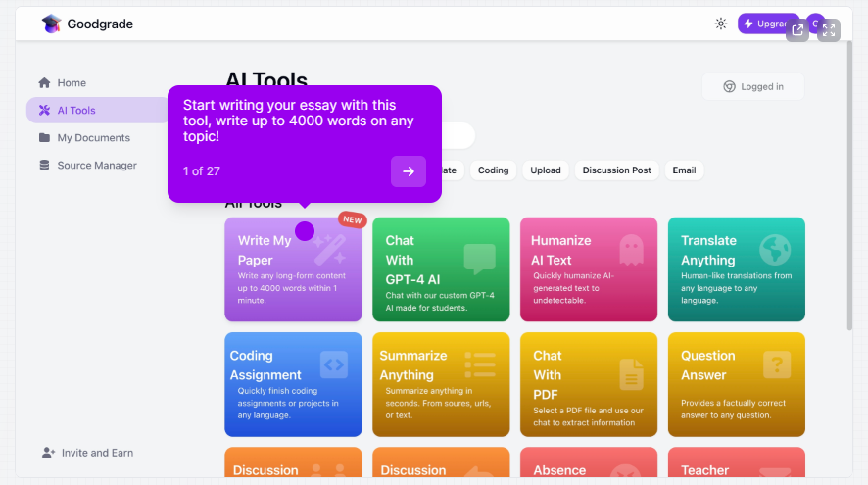Click the Coding Assignment code brackets icon

[334, 364]
